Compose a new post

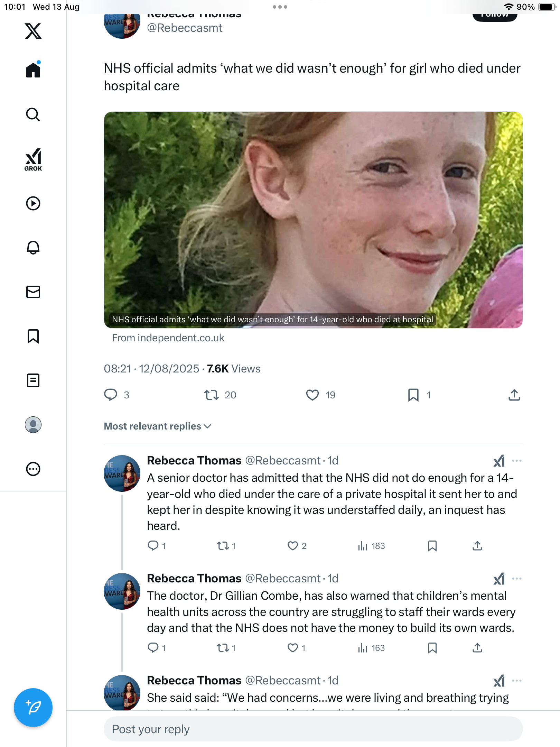[33, 707]
